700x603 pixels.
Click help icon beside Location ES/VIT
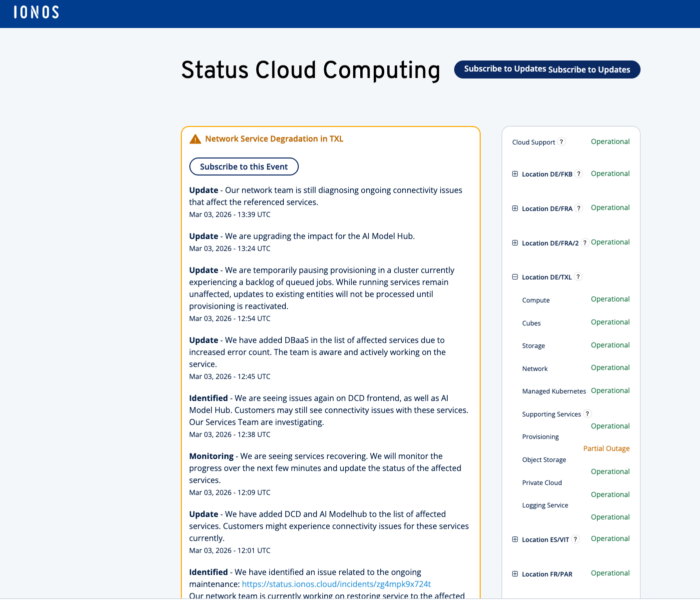tap(576, 539)
